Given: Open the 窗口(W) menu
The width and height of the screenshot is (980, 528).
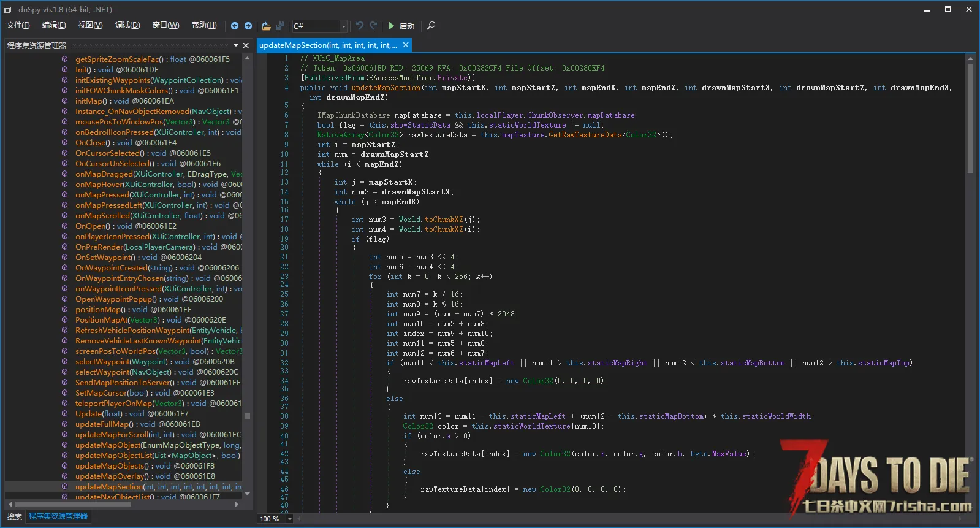Looking at the screenshot, I should coord(166,25).
